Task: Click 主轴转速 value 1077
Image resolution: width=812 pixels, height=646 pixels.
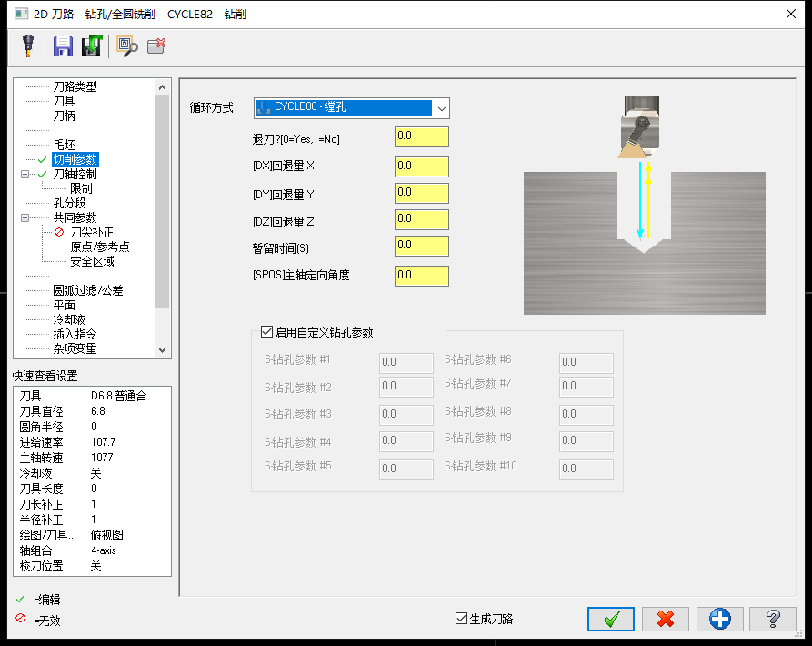Action: tap(102, 458)
